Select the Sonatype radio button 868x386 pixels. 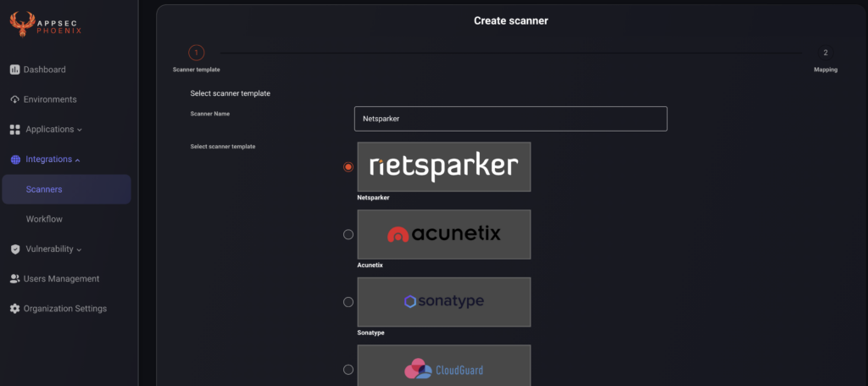[x=348, y=302]
